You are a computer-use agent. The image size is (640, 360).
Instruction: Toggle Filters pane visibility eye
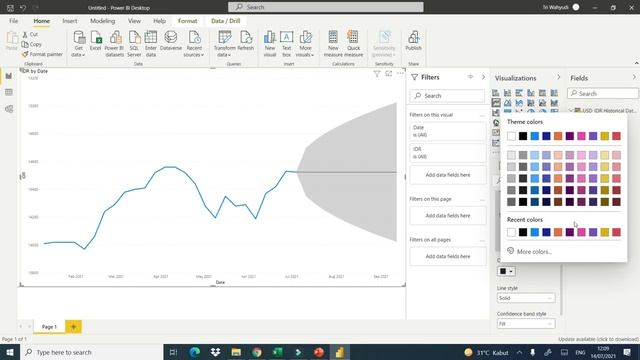click(x=471, y=77)
